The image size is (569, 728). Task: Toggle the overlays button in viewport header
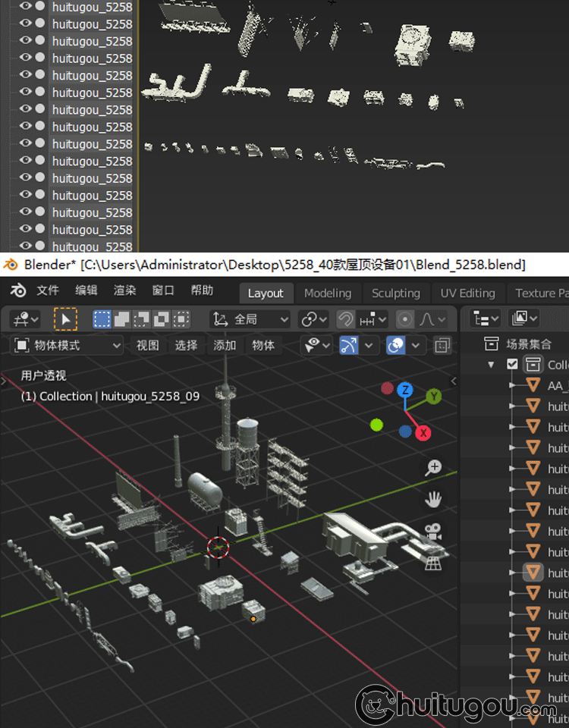(x=395, y=346)
